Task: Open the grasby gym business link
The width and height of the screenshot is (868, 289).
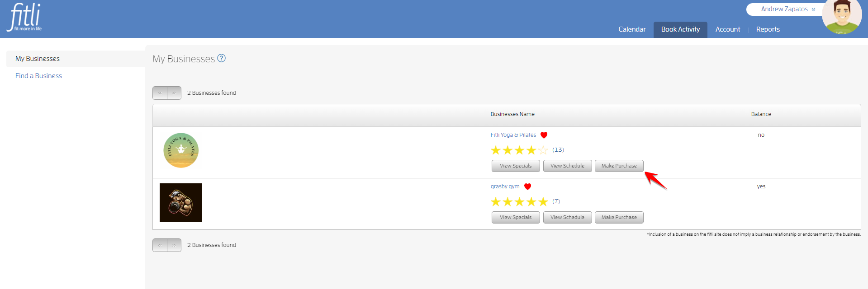Action: (x=505, y=186)
